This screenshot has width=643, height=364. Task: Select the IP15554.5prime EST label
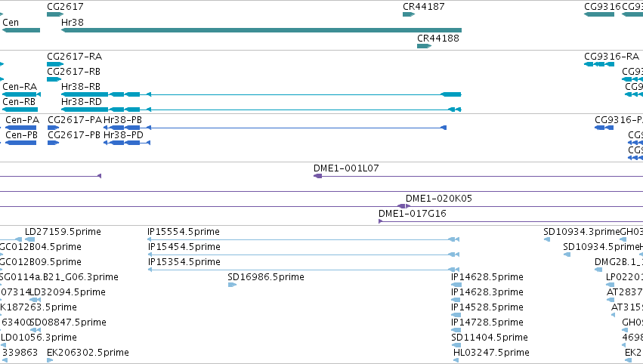tap(184, 232)
